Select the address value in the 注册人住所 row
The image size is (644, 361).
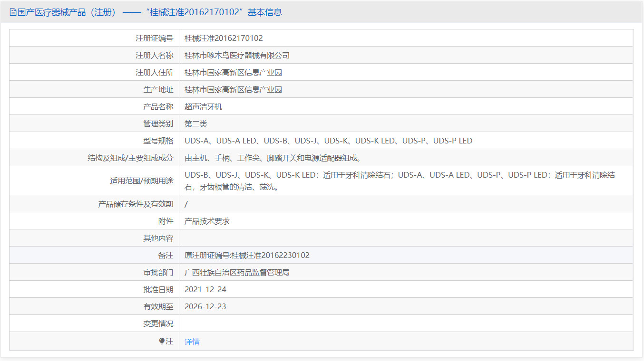233,72
